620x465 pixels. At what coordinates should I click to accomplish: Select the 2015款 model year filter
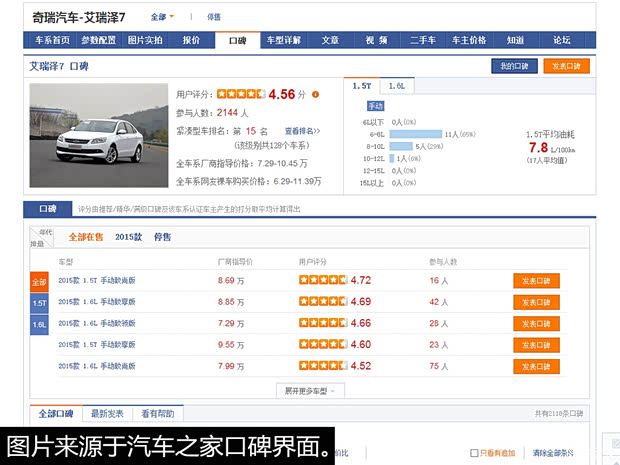coord(128,237)
